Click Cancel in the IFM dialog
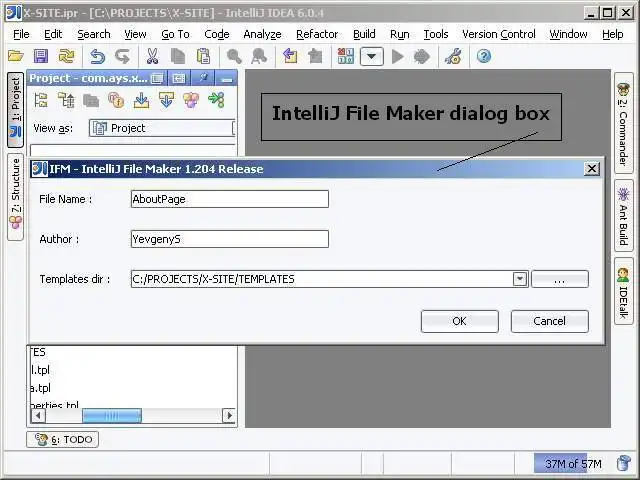The image size is (640, 480). pos(549,321)
